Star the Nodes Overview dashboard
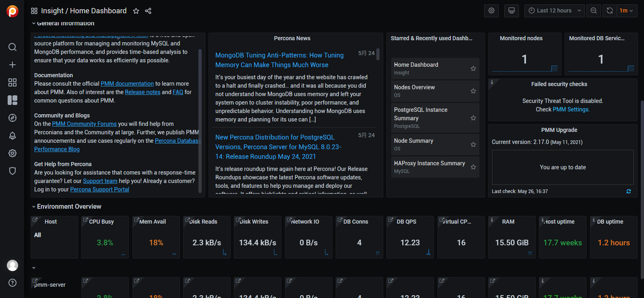This screenshot has height=298, width=644. coord(473,91)
